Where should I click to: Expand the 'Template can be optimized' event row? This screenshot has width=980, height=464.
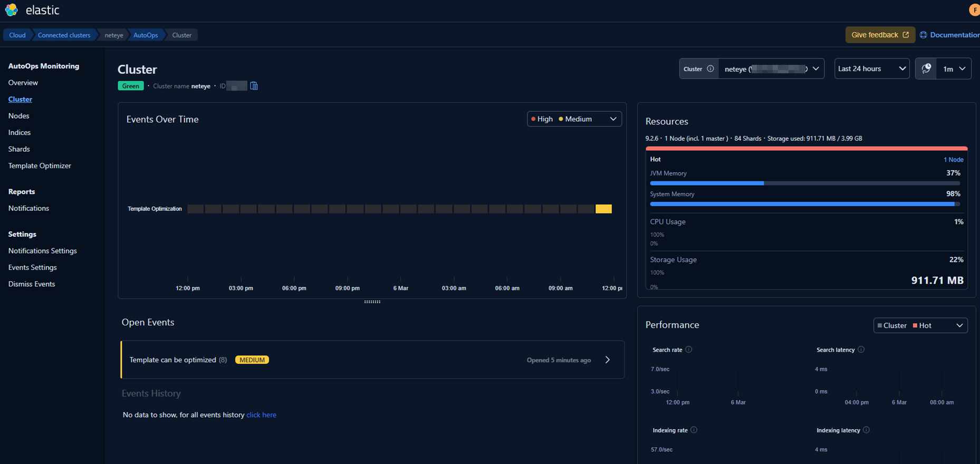(607, 360)
